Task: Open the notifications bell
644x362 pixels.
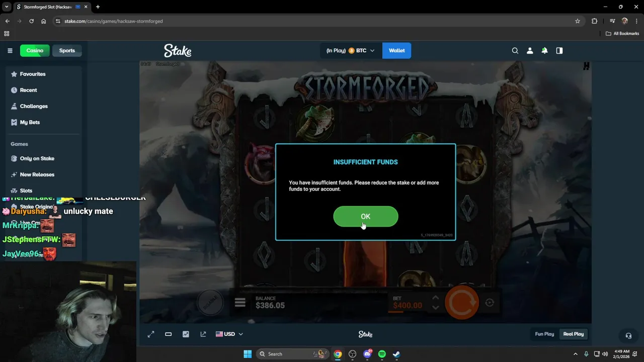Action: [x=544, y=50]
